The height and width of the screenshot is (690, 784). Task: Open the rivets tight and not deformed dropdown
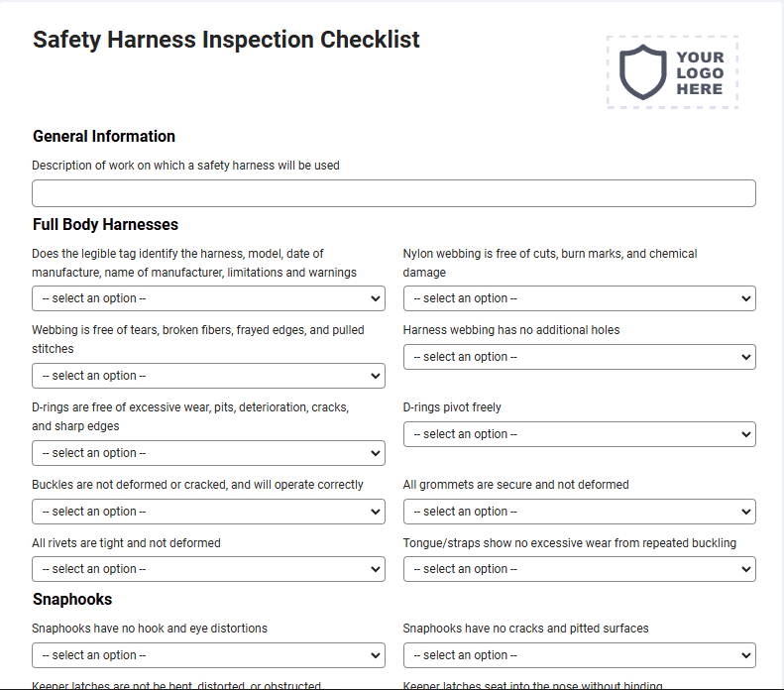(x=208, y=569)
